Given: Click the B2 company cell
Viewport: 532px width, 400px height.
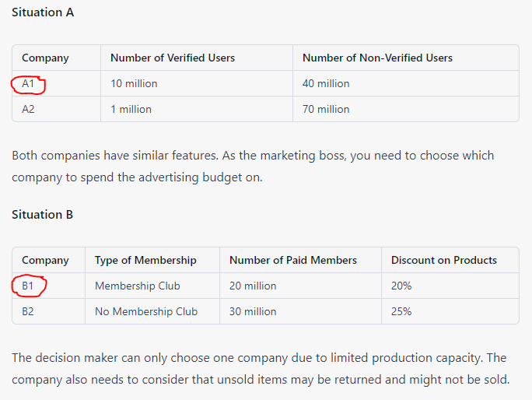Looking at the screenshot, I should [28, 311].
